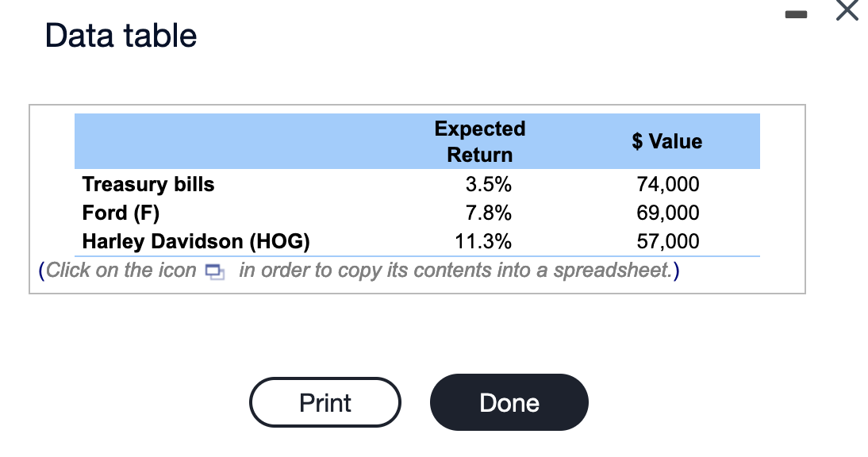This screenshot has width=868, height=457.
Task: Select the Expected Return column header
Action: click(479, 141)
